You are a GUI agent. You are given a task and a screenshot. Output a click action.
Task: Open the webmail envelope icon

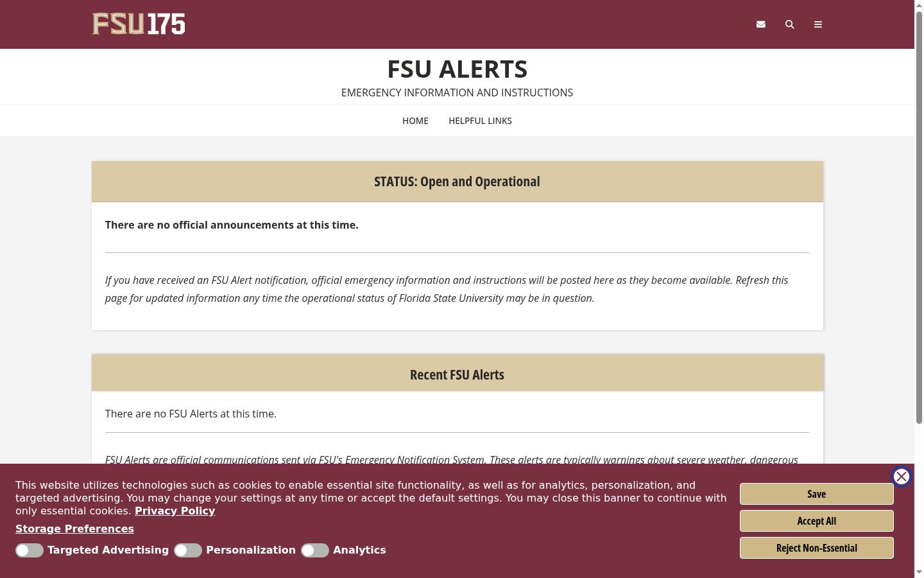761,24
